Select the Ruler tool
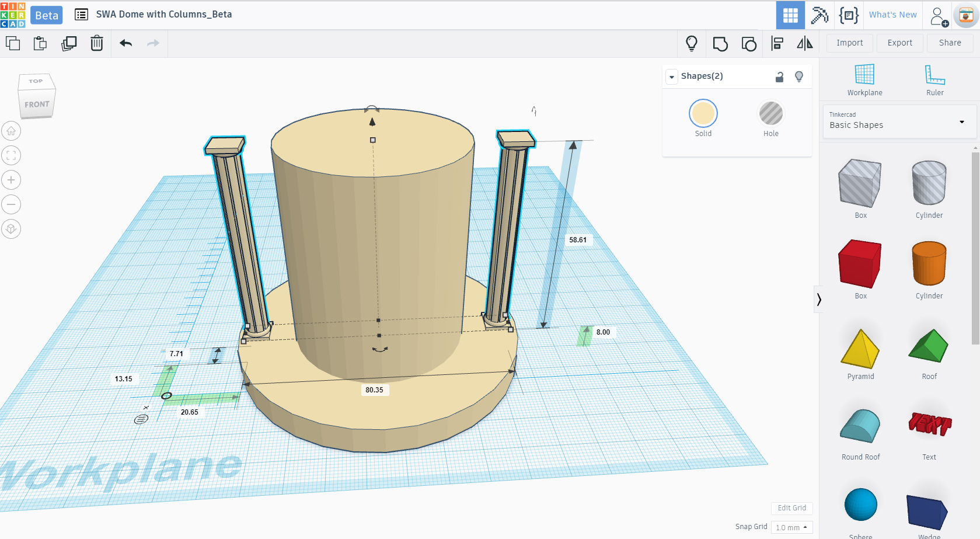Viewport: 980px width, 539px height. tap(934, 80)
